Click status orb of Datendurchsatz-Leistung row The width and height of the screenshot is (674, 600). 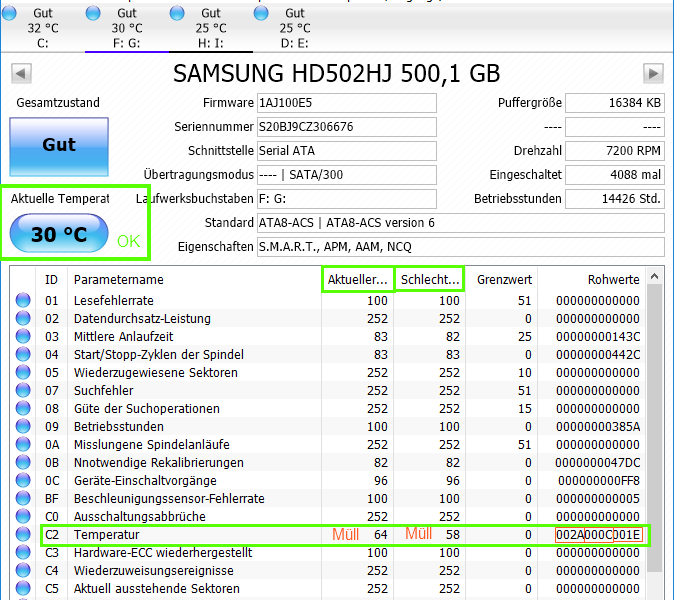point(23,318)
